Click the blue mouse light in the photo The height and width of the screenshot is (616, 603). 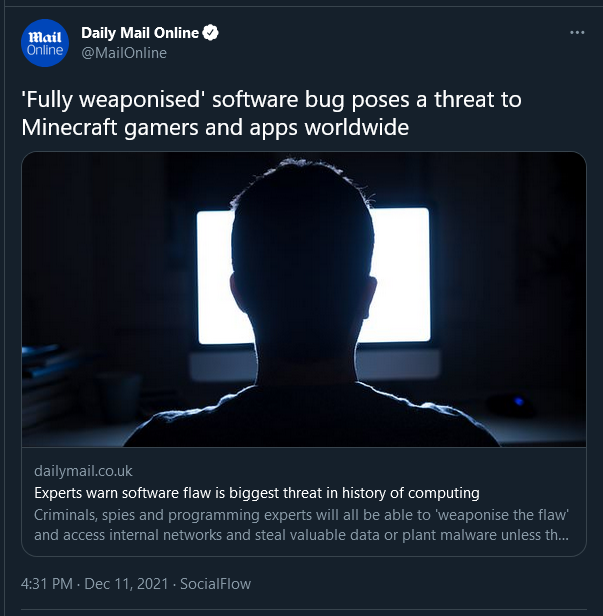519,401
